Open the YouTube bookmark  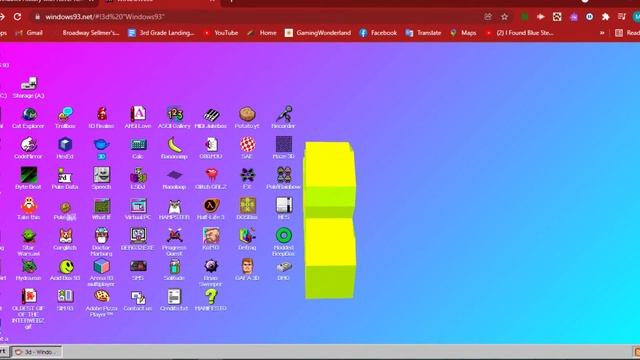221,33
